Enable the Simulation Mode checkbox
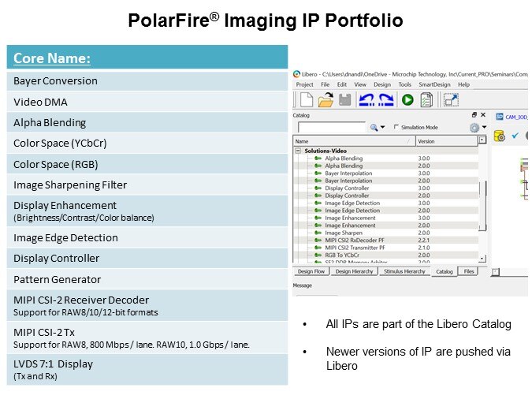532x399 pixels. point(394,127)
